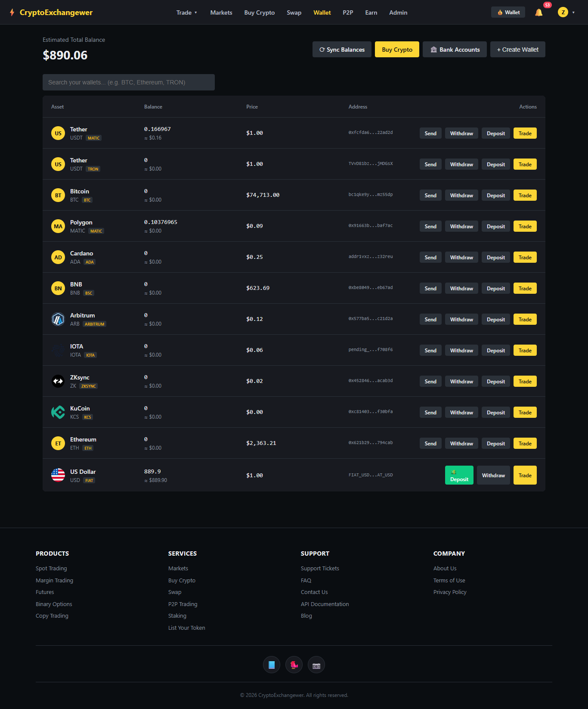Open API Documentation footer link
This screenshot has height=709, width=588.
click(325, 604)
